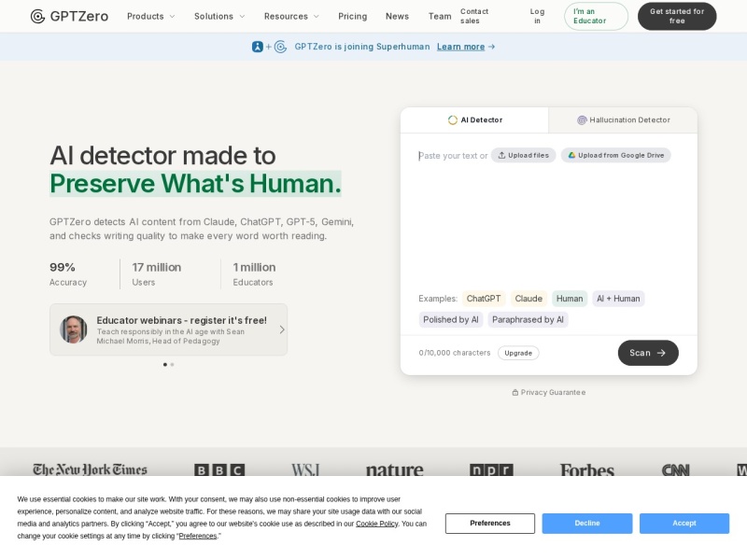This screenshot has height=560, width=747.
Task: Click Upload from Google Drive
Action: coord(616,155)
